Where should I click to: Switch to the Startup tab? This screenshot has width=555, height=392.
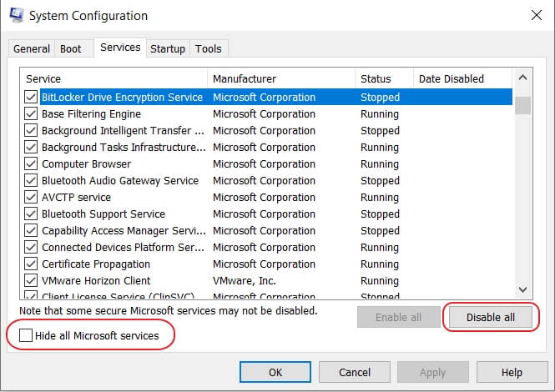tap(167, 49)
